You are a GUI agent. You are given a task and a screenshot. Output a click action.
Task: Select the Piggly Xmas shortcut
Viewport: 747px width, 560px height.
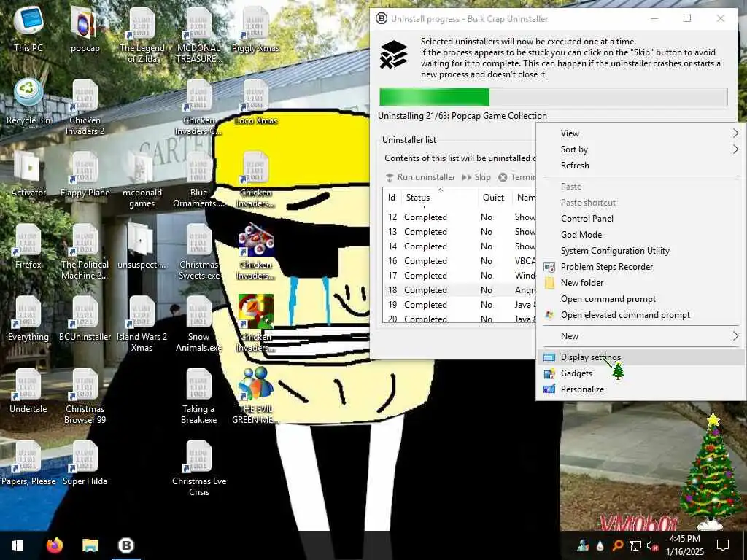(x=255, y=29)
